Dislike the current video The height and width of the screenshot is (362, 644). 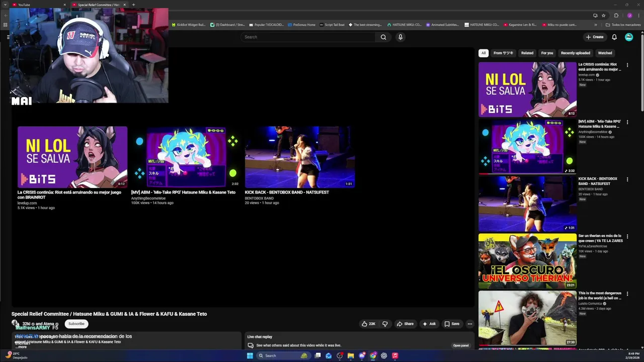click(385, 324)
